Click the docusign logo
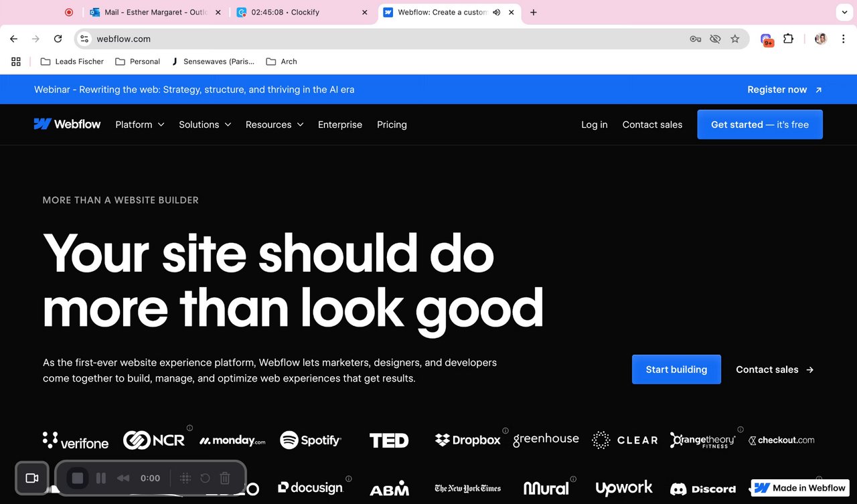This screenshot has height=504, width=857. pyautogui.click(x=310, y=488)
